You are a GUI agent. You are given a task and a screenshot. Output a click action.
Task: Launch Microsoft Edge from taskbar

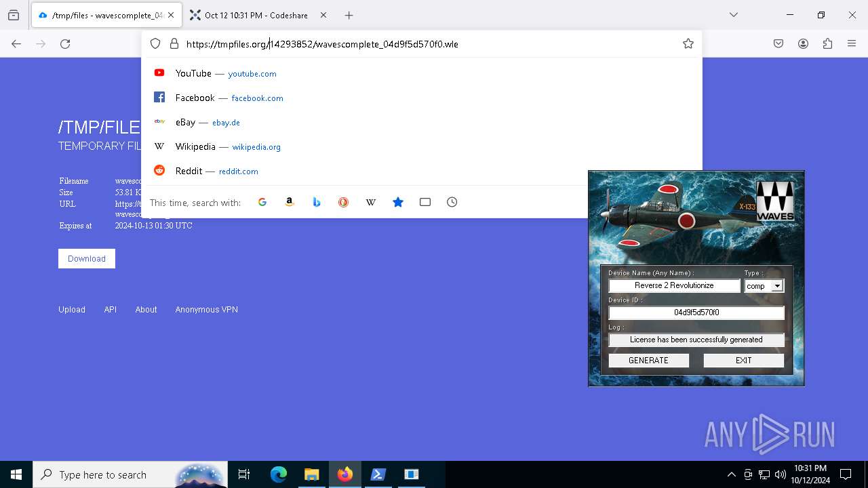(x=279, y=474)
